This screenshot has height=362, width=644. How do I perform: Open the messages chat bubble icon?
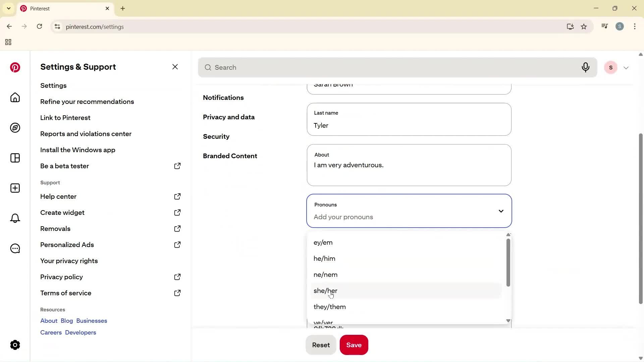pos(15,248)
